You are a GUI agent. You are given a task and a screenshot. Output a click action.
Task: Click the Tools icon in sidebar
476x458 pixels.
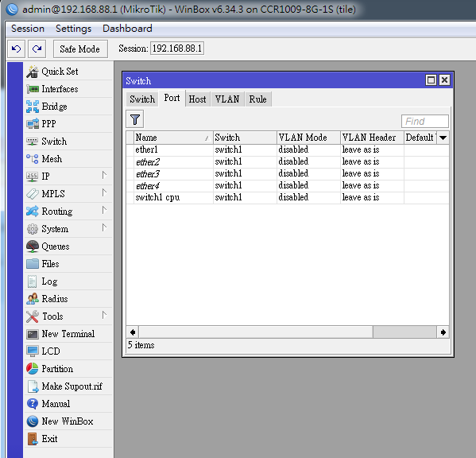click(x=32, y=316)
